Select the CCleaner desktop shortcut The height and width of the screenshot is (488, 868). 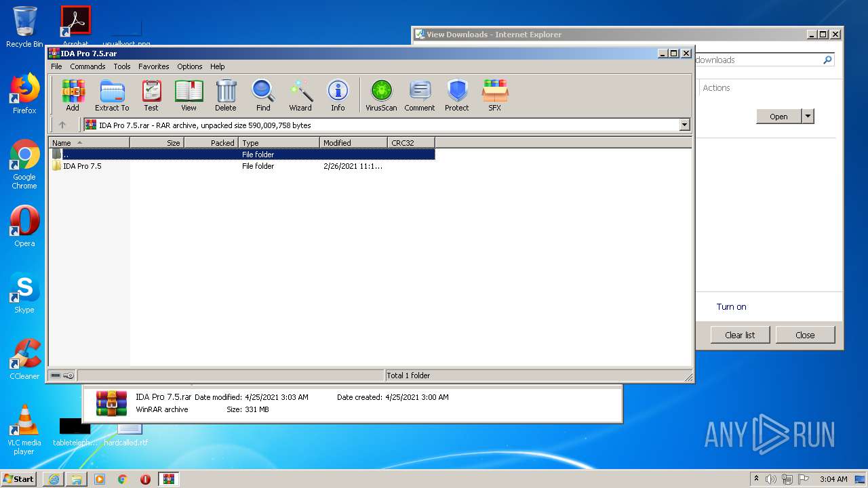[x=24, y=359]
